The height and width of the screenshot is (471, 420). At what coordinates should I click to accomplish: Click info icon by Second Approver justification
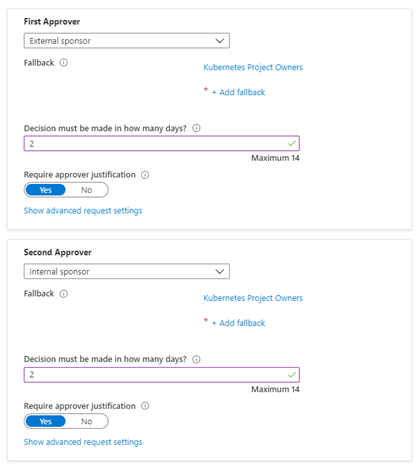[x=145, y=406]
